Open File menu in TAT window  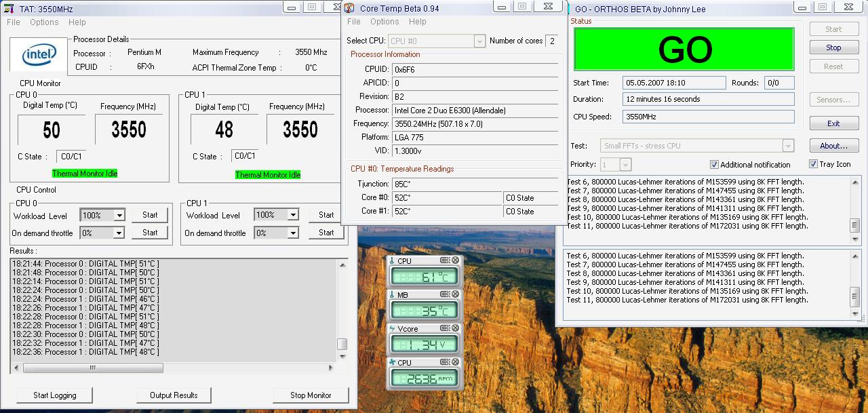(x=14, y=22)
